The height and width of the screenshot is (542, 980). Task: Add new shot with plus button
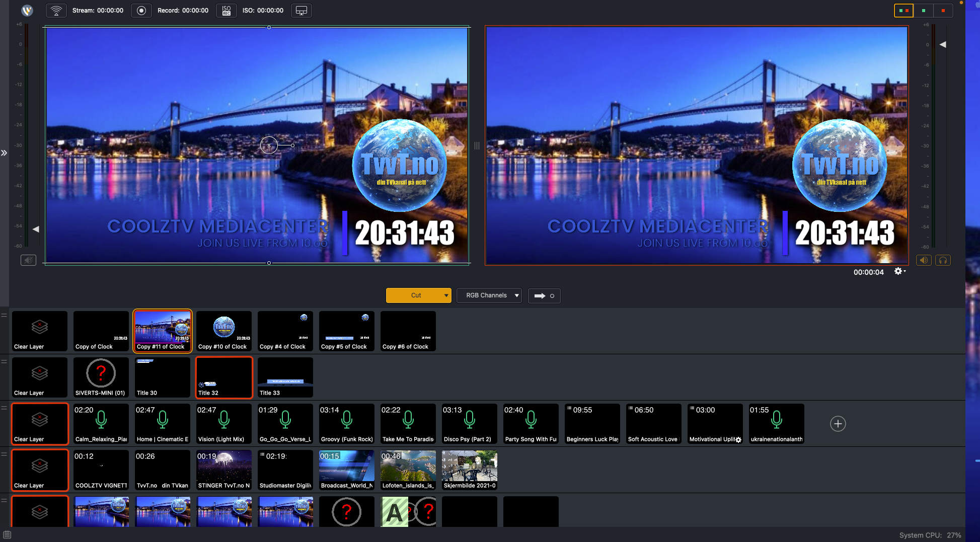click(x=838, y=424)
